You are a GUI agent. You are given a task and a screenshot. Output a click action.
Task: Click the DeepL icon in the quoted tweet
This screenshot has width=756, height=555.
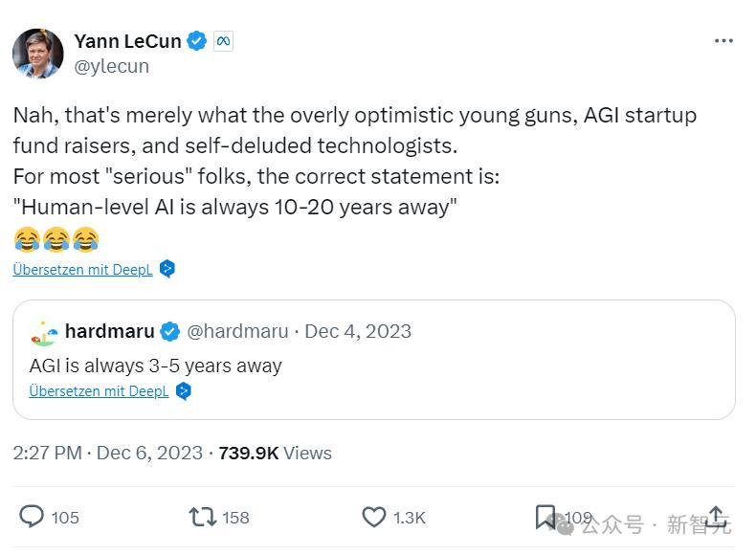pos(184,390)
